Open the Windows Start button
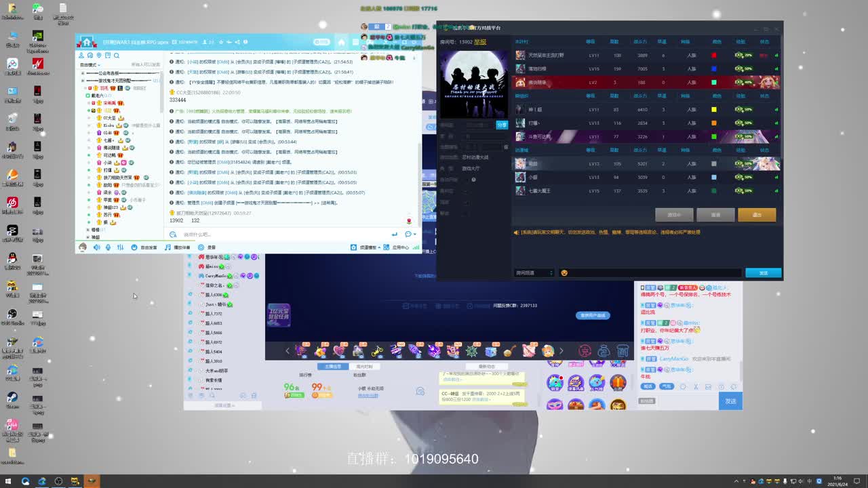This screenshot has width=868, height=488. coord(8,481)
